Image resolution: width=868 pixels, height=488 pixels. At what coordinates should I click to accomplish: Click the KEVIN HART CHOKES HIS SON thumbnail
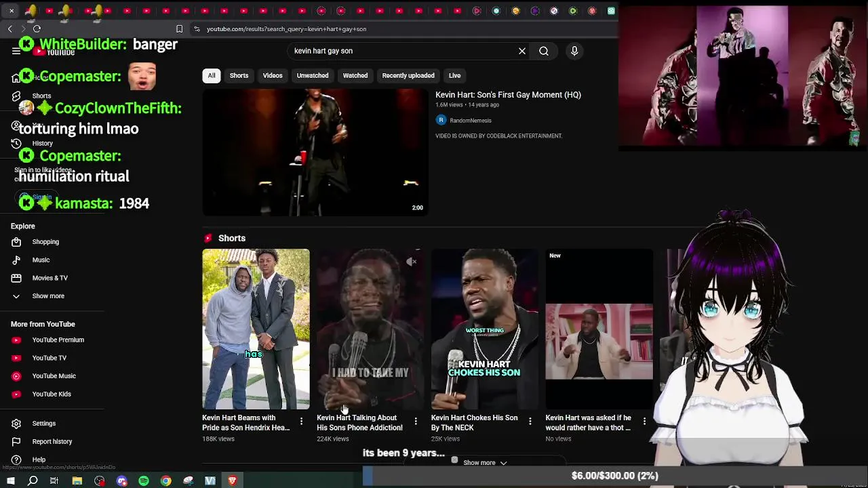click(x=485, y=329)
